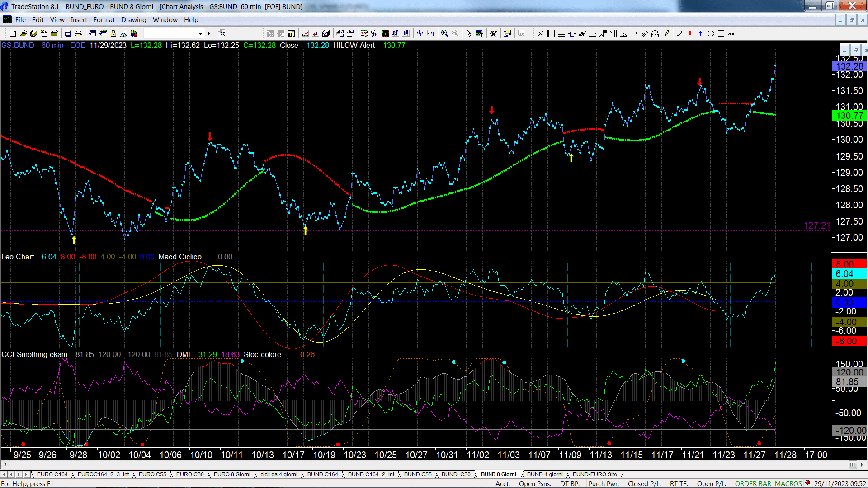This screenshot has width=868, height=488.
Task: Click ORDER BAR in the status bar
Action: (x=753, y=484)
